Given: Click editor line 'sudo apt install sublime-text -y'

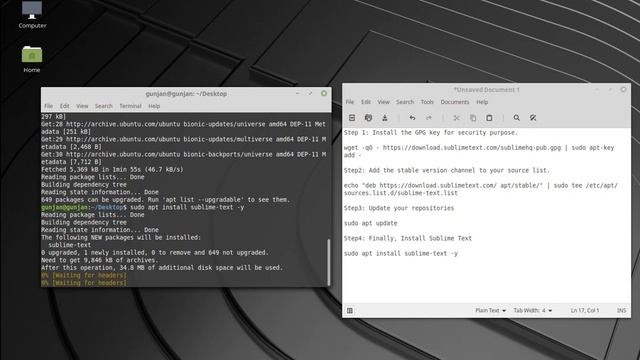Looking at the screenshot, I should point(401,253).
